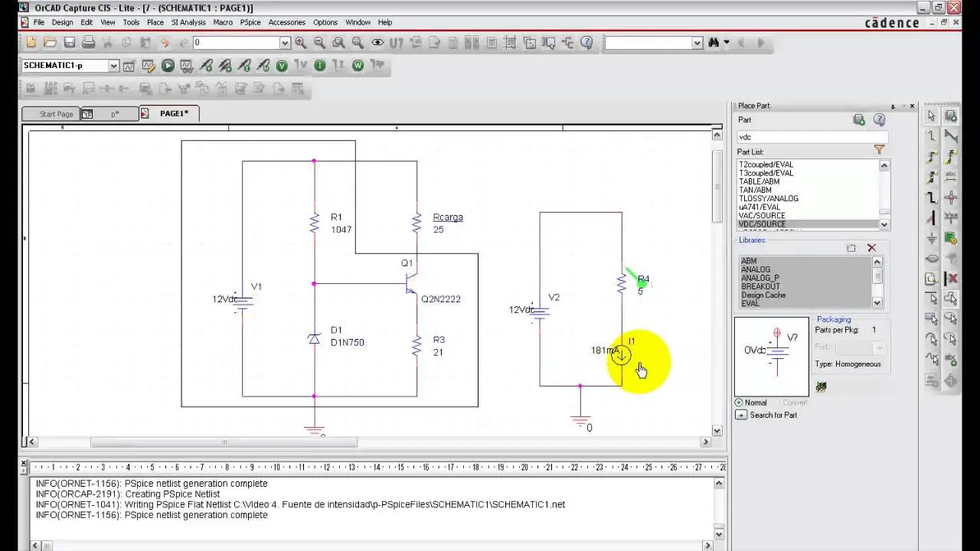
Task: Add a library to Libraries list
Action: (x=851, y=248)
